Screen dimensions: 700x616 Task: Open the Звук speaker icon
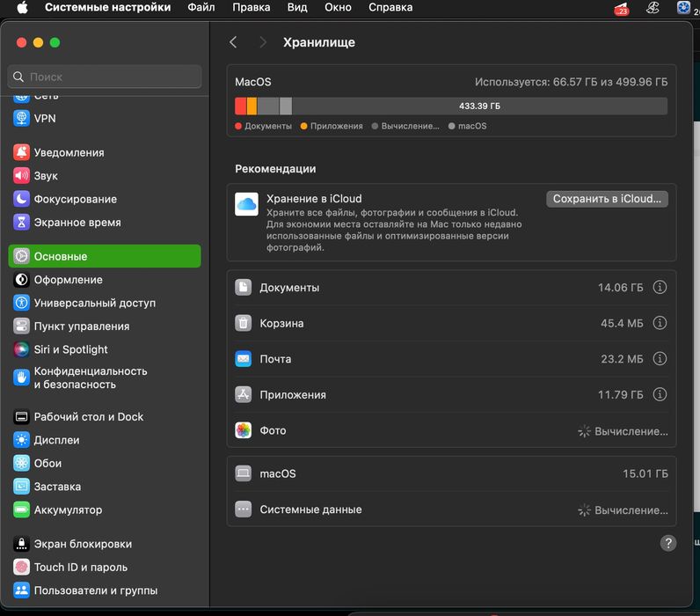(21, 175)
